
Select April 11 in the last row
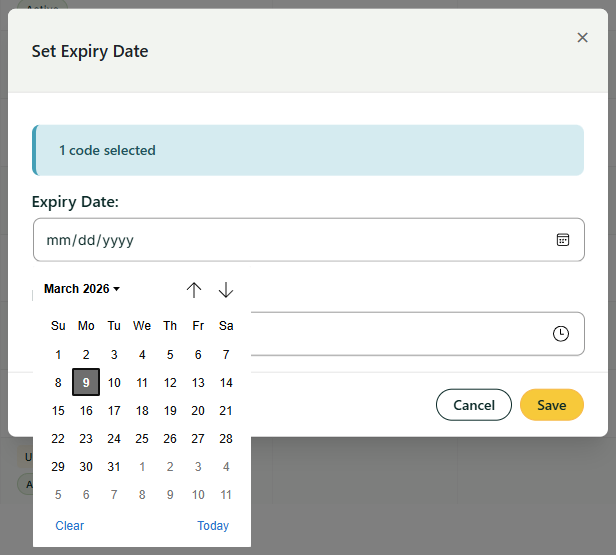pyautogui.click(x=226, y=495)
